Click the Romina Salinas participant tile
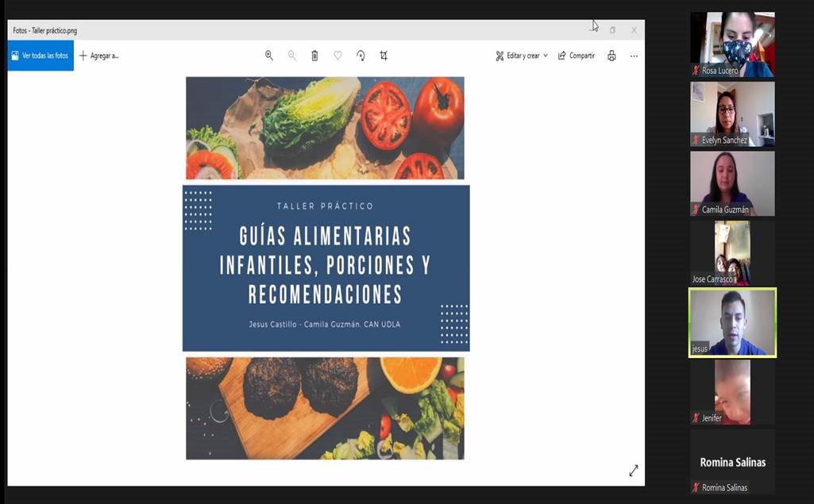This screenshot has height=504, width=814. pos(731,462)
